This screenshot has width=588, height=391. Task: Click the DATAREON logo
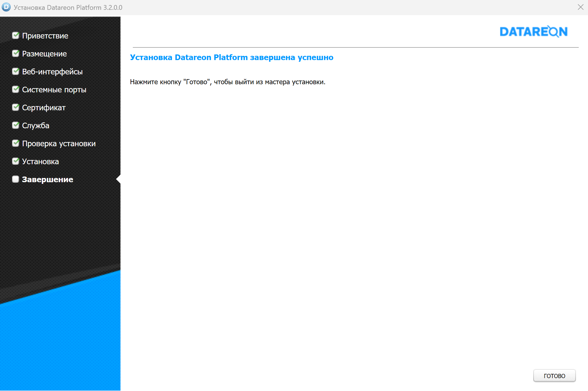coord(533,31)
